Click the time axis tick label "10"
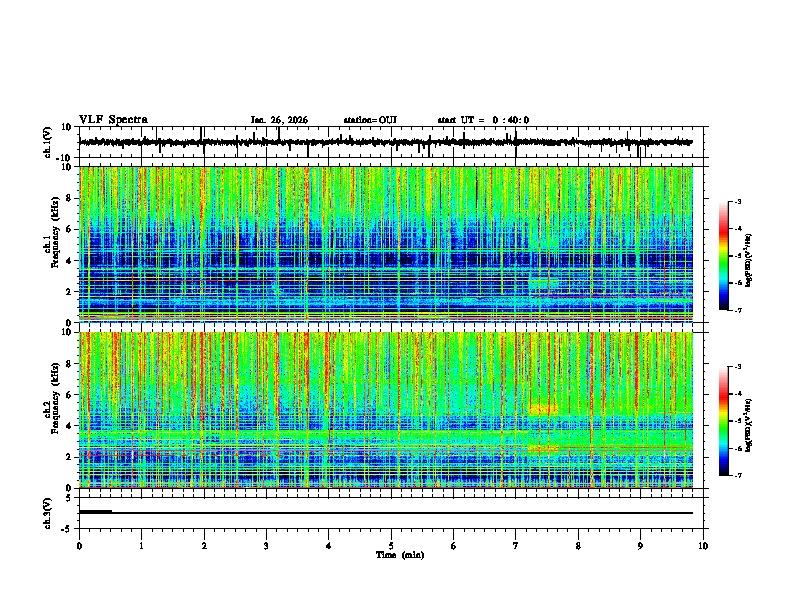The height and width of the screenshot is (612, 792). [x=703, y=546]
